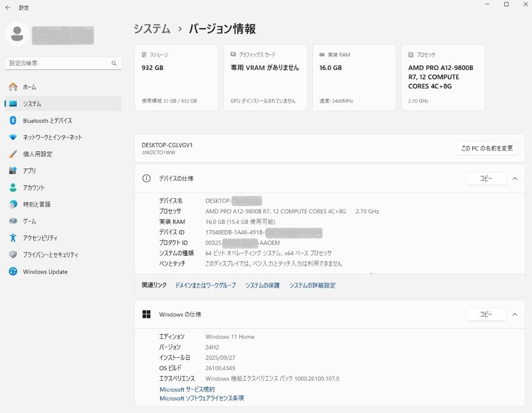Viewport: 532px width, 413px height.
Task: Open the ゲーム controller icon
Action: 13,221
